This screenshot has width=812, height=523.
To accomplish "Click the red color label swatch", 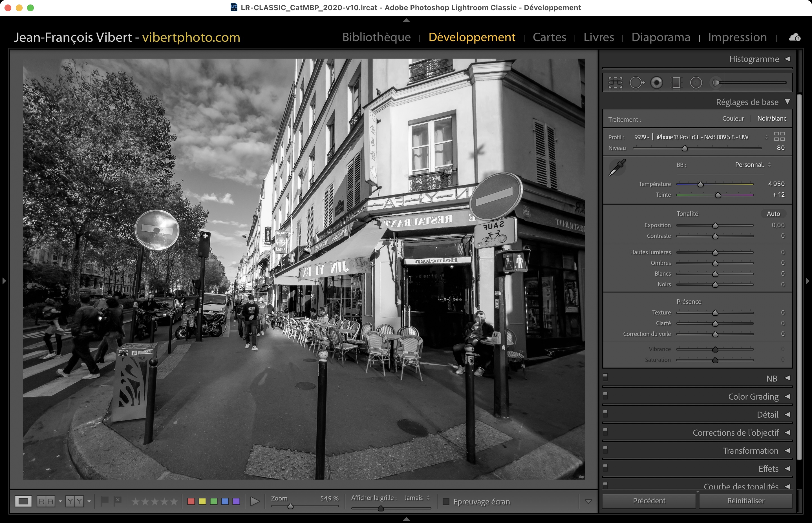I will [191, 501].
